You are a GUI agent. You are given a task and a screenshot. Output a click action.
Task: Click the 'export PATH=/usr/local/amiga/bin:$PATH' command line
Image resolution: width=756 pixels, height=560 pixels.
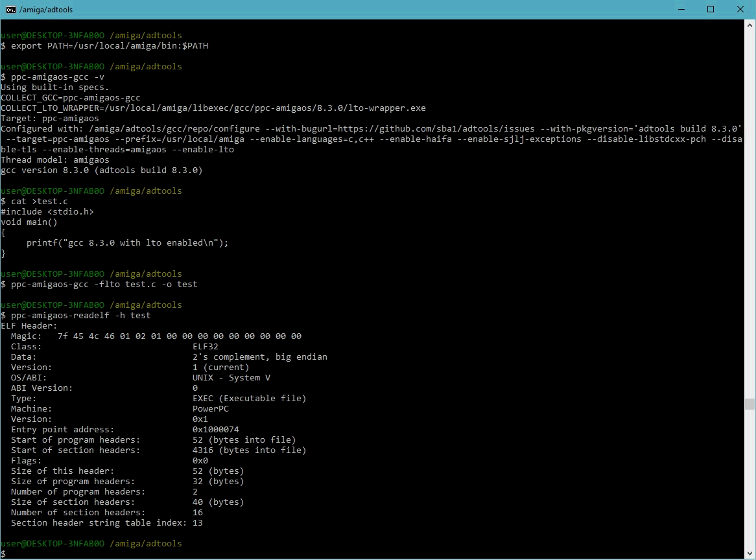tap(104, 46)
